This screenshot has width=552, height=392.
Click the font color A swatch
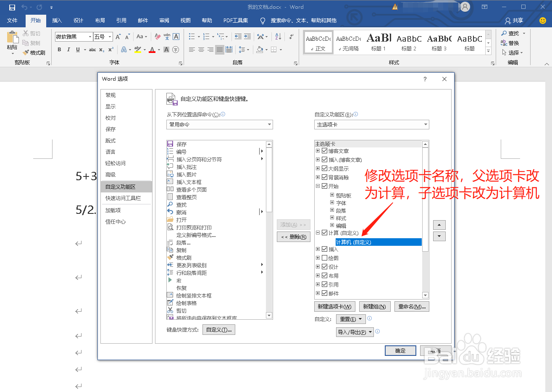[152, 50]
